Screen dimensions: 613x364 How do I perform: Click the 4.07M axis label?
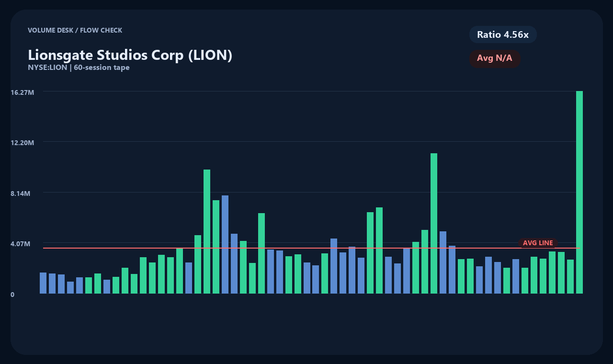click(21, 244)
